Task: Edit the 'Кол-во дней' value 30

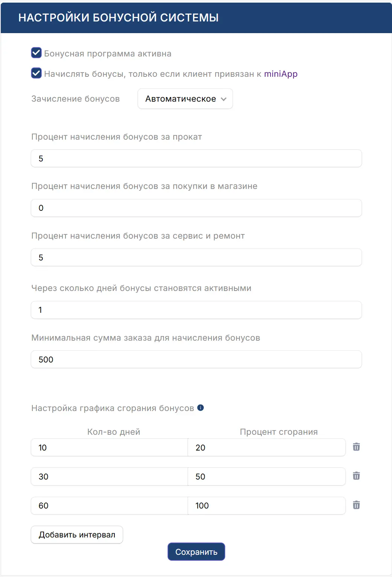Action: click(109, 476)
